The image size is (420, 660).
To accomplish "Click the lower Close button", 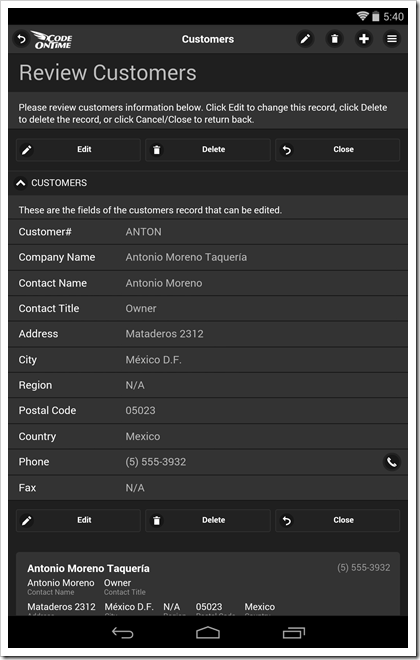I will point(338,521).
